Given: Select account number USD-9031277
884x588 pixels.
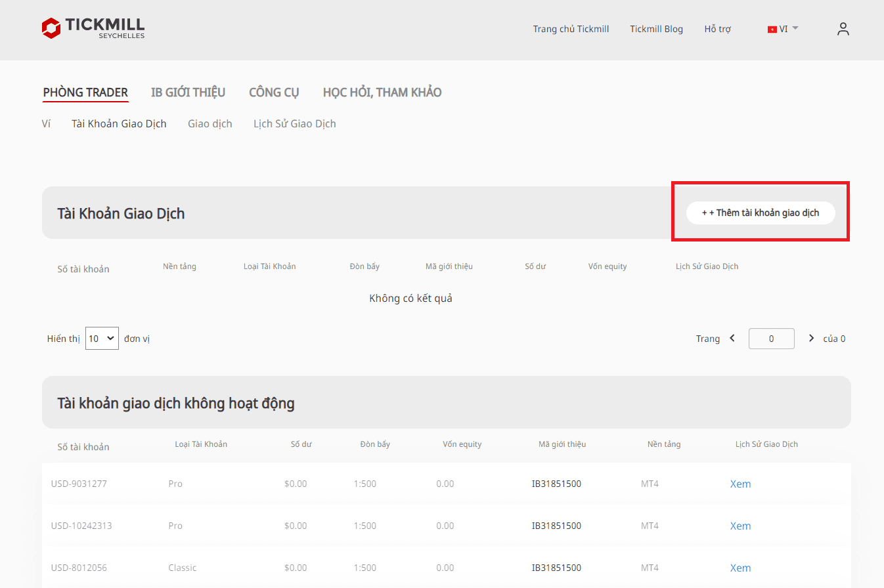Looking at the screenshot, I should 79,484.
